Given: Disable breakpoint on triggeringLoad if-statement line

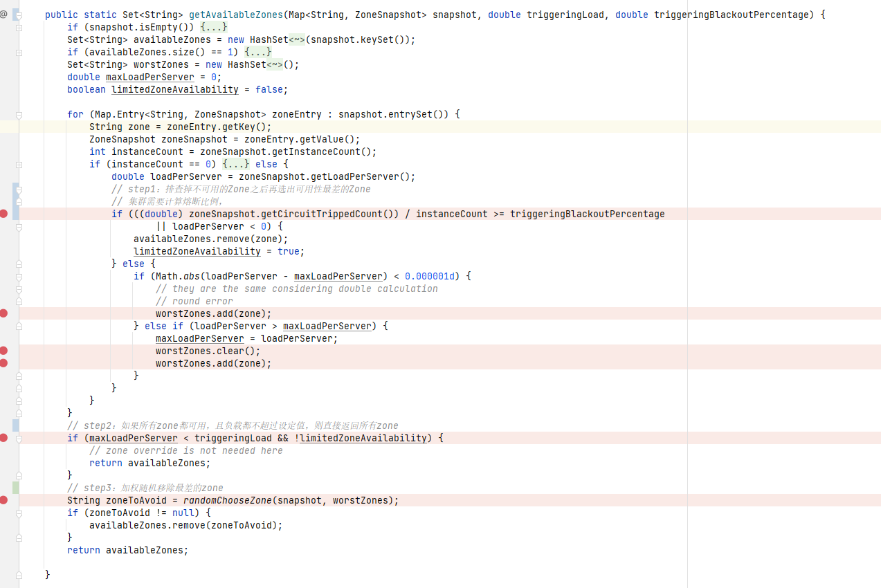Looking at the screenshot, I should pyautogui.click(x=3, y=438).
